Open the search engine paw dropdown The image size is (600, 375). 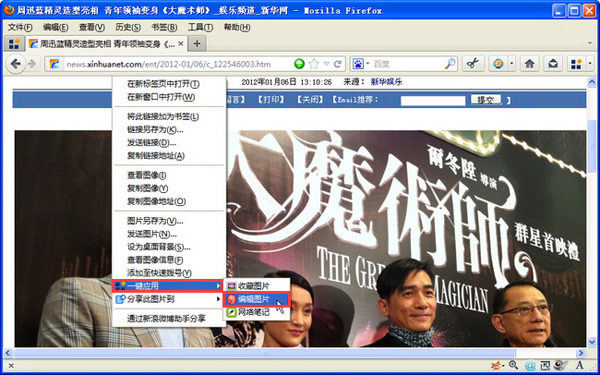click(x=360, y=64)
